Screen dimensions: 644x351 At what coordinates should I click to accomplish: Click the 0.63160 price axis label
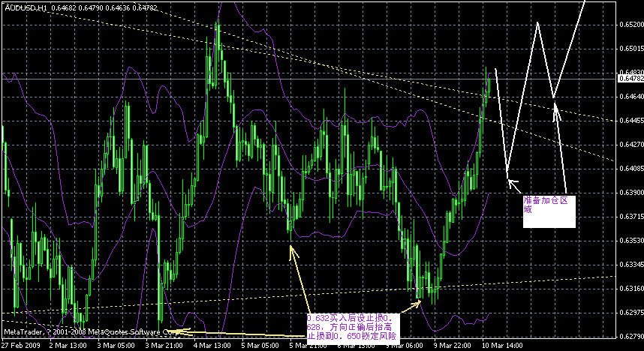coord(632,289)
